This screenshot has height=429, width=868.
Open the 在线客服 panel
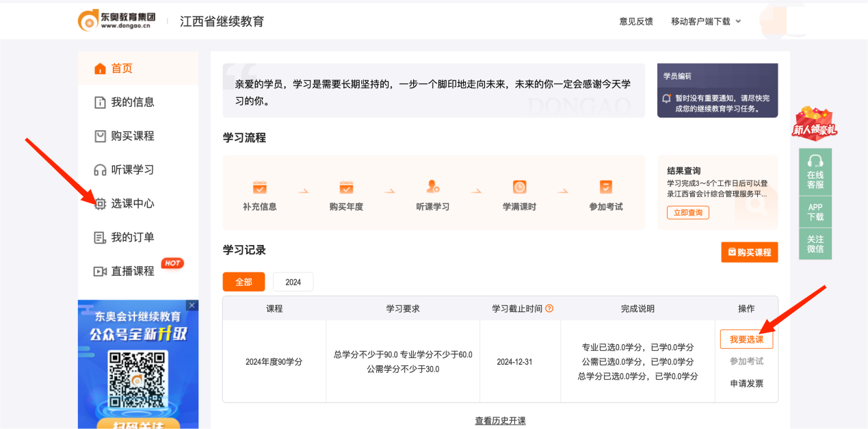point(815,168)
